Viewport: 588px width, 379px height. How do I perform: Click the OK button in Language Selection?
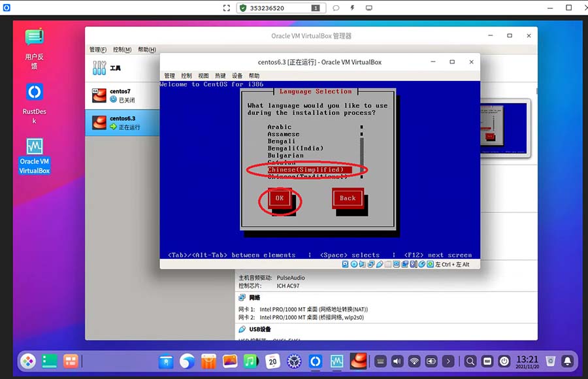(x=280, y=198)
